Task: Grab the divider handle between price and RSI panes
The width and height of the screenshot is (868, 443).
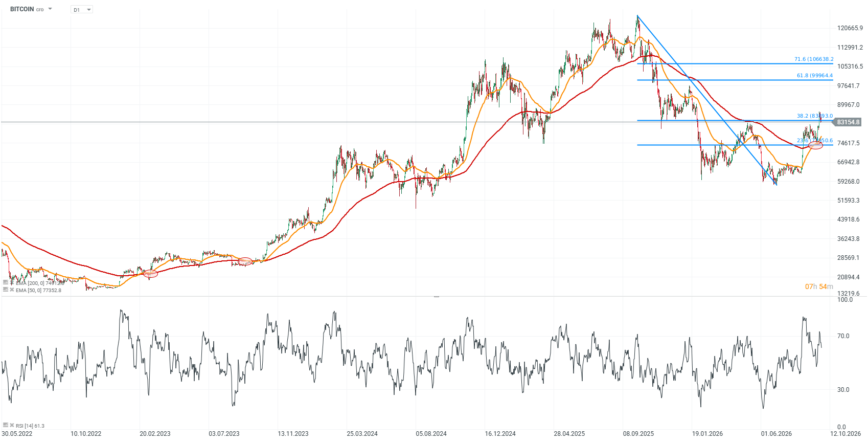Action: pyautogui.click(x=437, y=296)
